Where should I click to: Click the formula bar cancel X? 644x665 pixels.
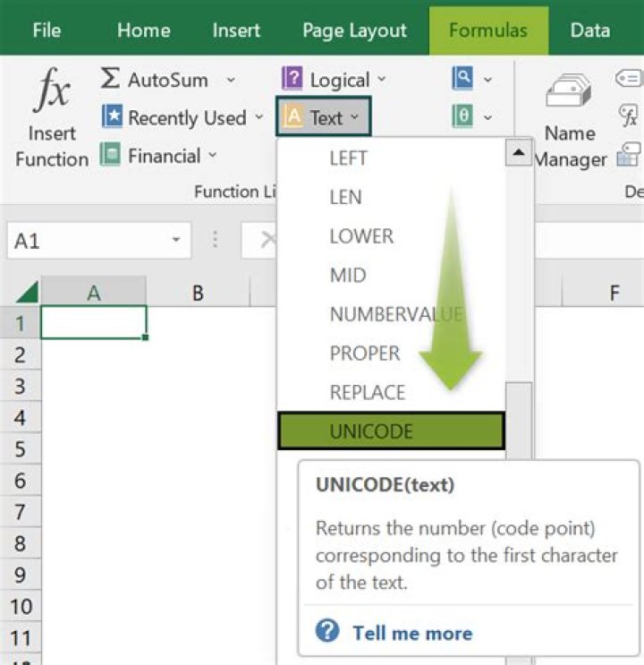(x=268, y=240)
